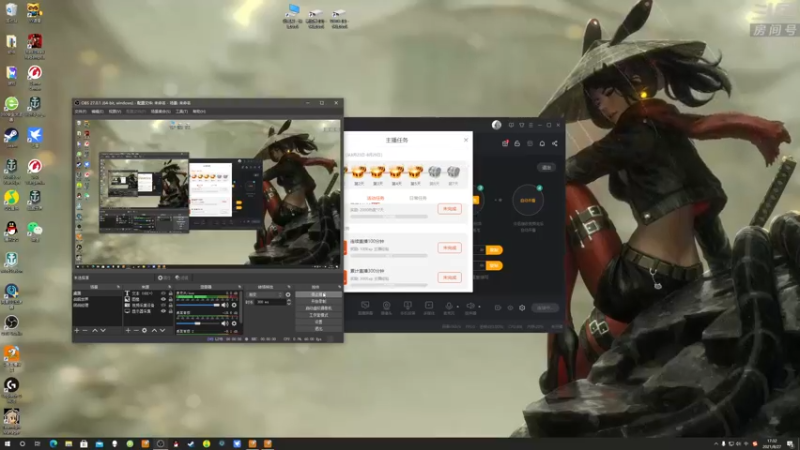
Task: Open settings gear of first OBS mixer channel
Action: coord(234,305)
